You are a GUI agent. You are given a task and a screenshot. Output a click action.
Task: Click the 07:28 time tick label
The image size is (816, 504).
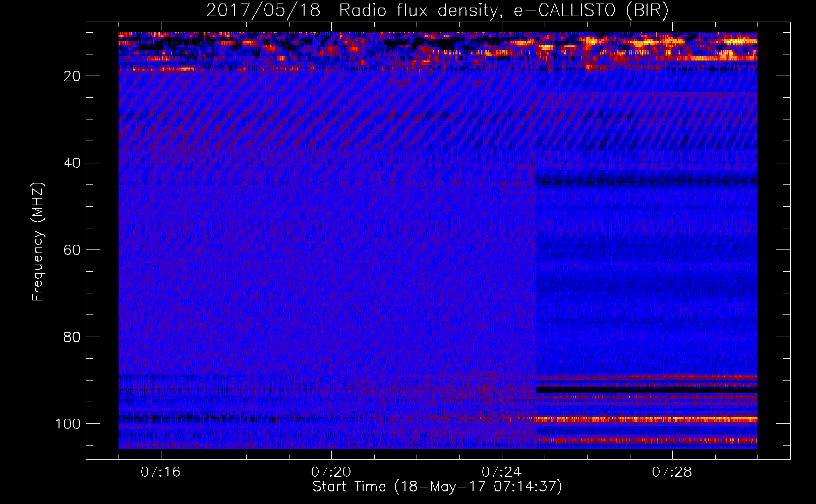(672, 472)
